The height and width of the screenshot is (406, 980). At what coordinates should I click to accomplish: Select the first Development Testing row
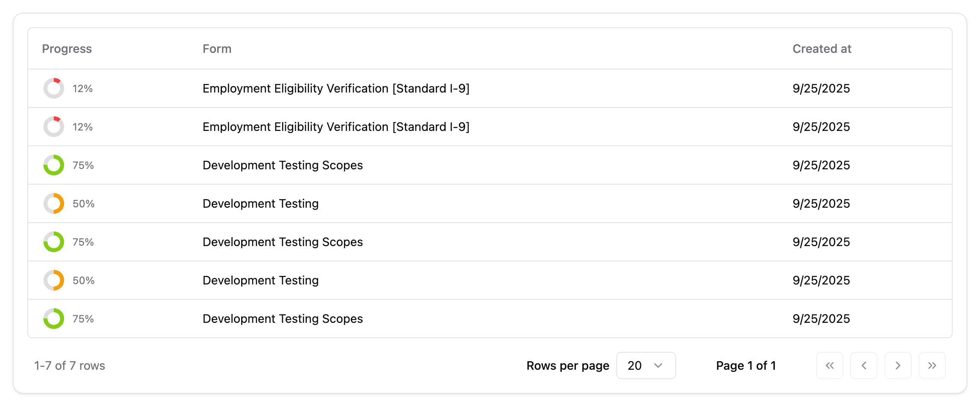pyautogui.click(x=260, y=203)
